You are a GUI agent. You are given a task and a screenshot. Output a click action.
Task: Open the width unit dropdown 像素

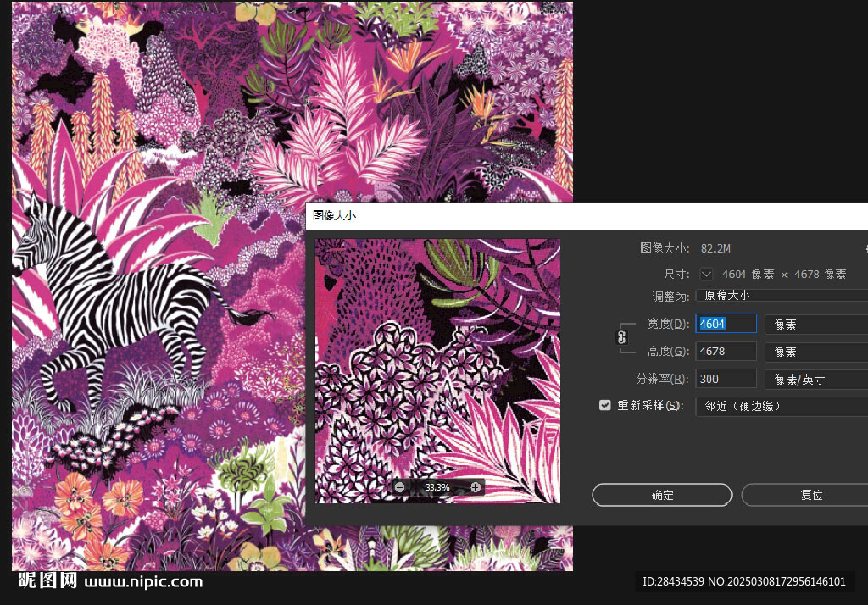(x=815, y=324)
